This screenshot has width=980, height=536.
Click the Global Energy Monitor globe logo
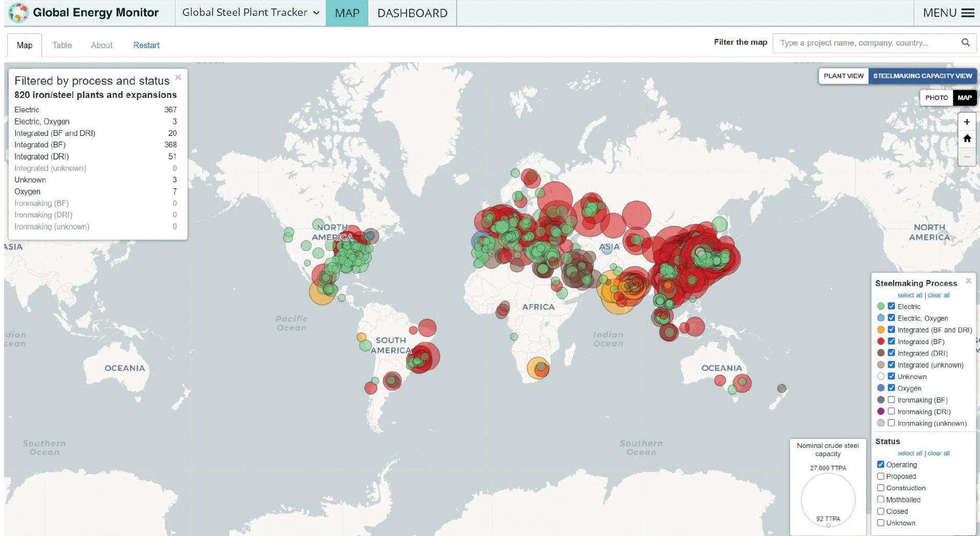[17, 13]
